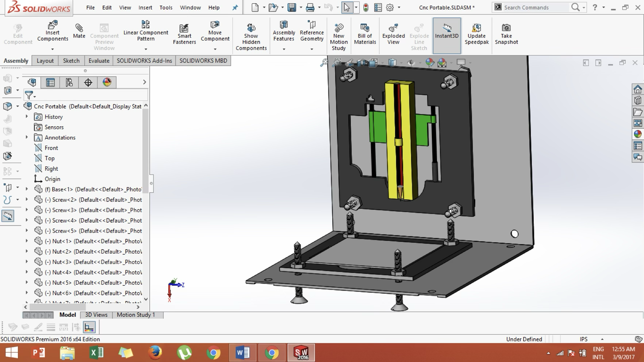This screenshot has height=362, width=644.
Task: Toggle Show Hidden Components
Action: pos(250,35)
